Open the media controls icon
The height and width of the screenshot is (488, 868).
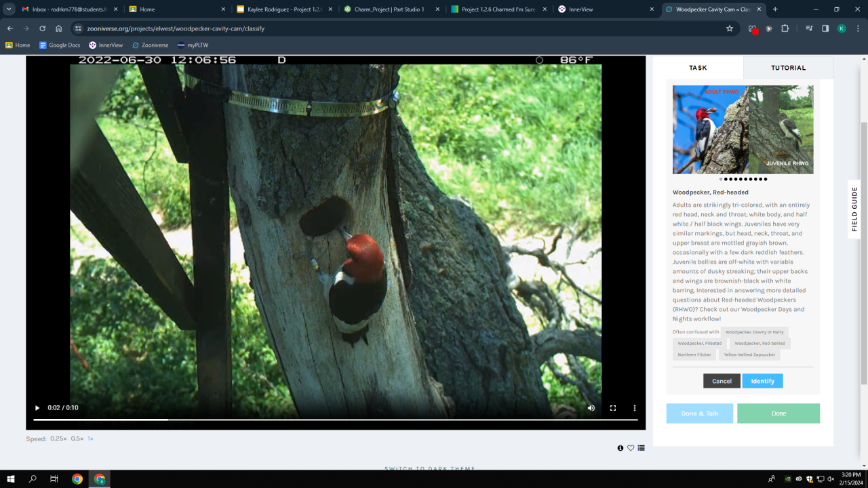809,28
